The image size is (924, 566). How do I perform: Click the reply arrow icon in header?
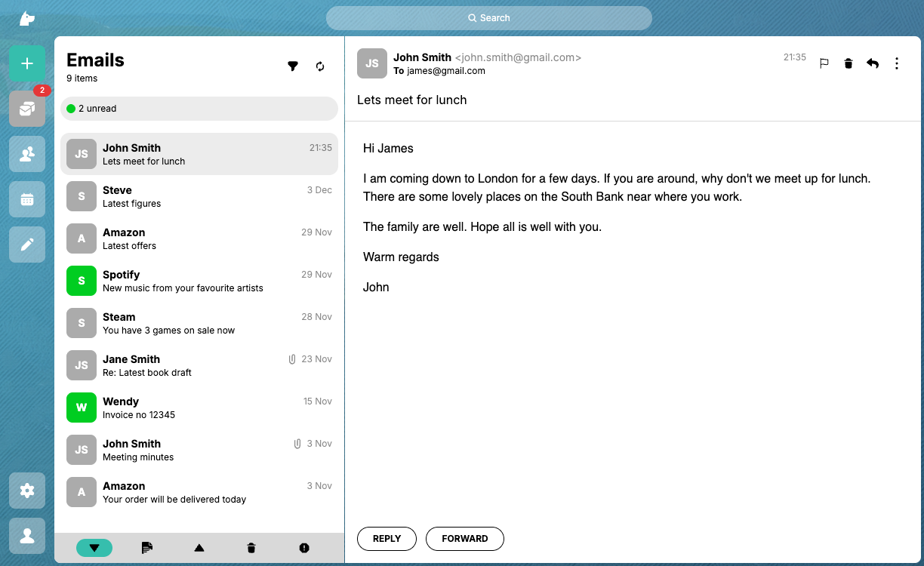click(873, 63)
